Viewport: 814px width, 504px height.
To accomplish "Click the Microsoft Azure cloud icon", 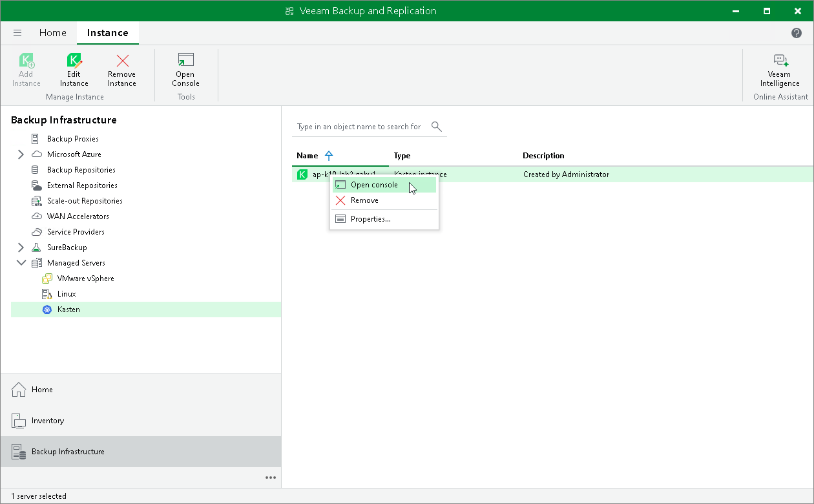I will (x=37, y=154).
